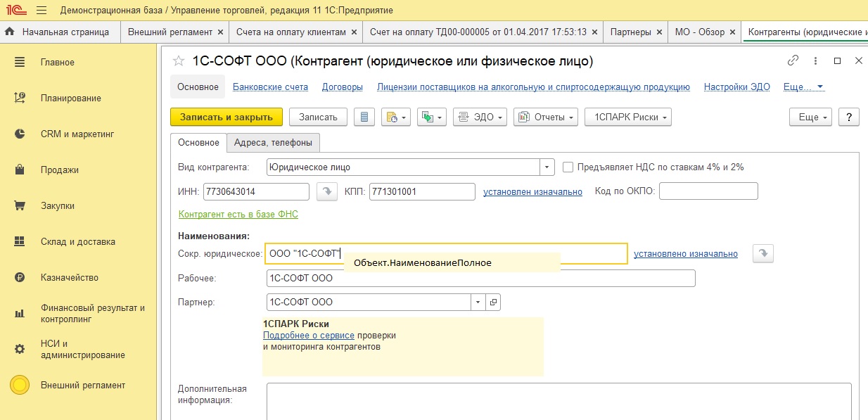Open the Отчеты dropdown menu
Screen dimensions: 868x420
click(546, 117)
